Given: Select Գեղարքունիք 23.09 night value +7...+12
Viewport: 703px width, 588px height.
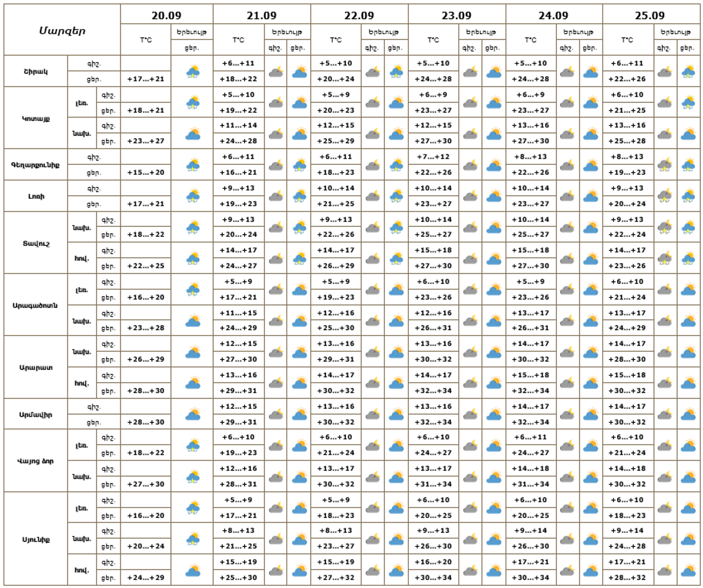Looking at the screenshot, I should [433, 156].
